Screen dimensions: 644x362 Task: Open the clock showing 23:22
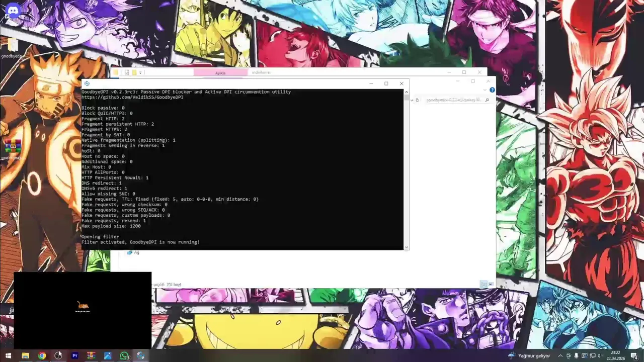pos(615,355)
